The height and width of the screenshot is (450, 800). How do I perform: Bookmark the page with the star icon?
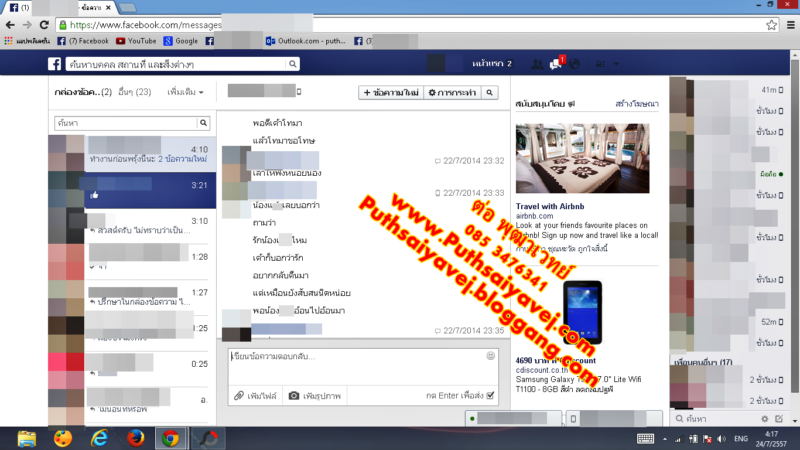pyautogui.click(x=771, y=24)
